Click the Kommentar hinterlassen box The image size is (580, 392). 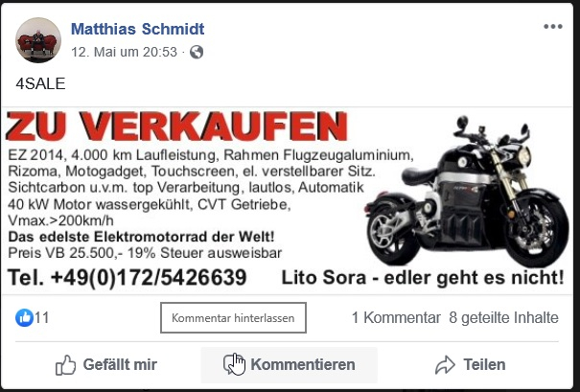(x=233, y=317)
